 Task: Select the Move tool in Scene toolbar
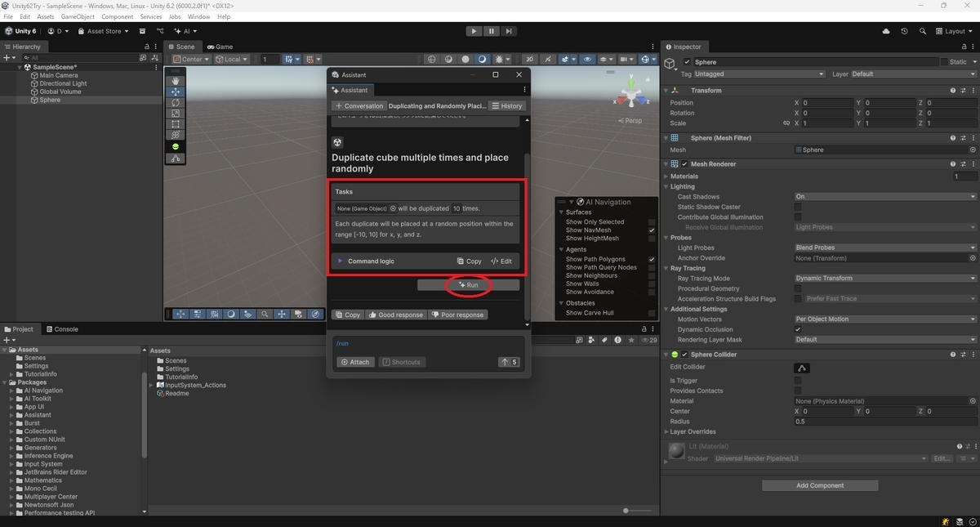point(176,92)
